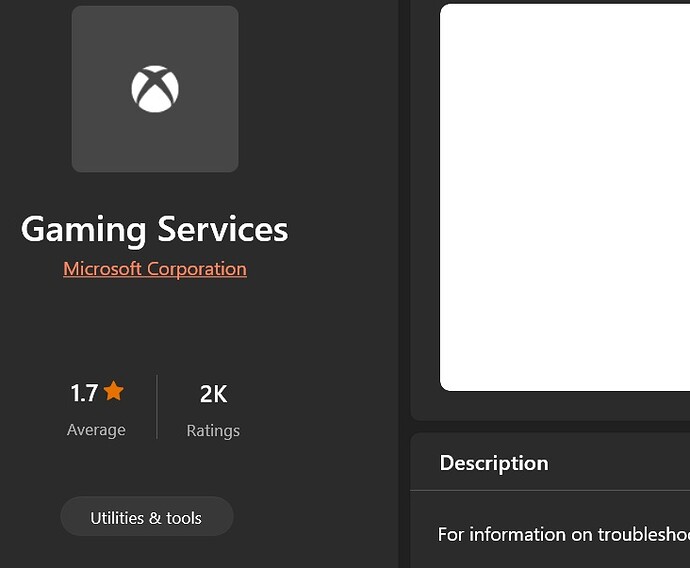Select the Utilities & tools category button

146,517
